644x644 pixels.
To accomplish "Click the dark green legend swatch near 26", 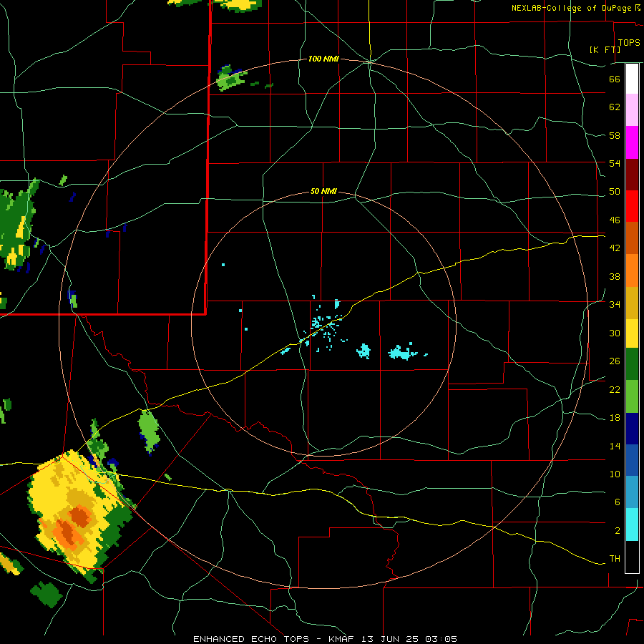I will [x=632, y=364].
